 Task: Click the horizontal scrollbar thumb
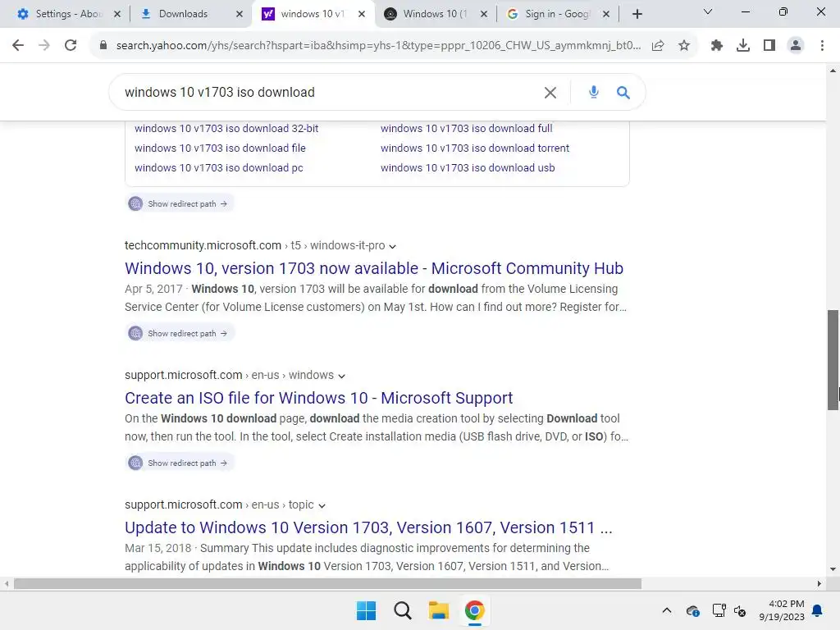click(327, 584)
